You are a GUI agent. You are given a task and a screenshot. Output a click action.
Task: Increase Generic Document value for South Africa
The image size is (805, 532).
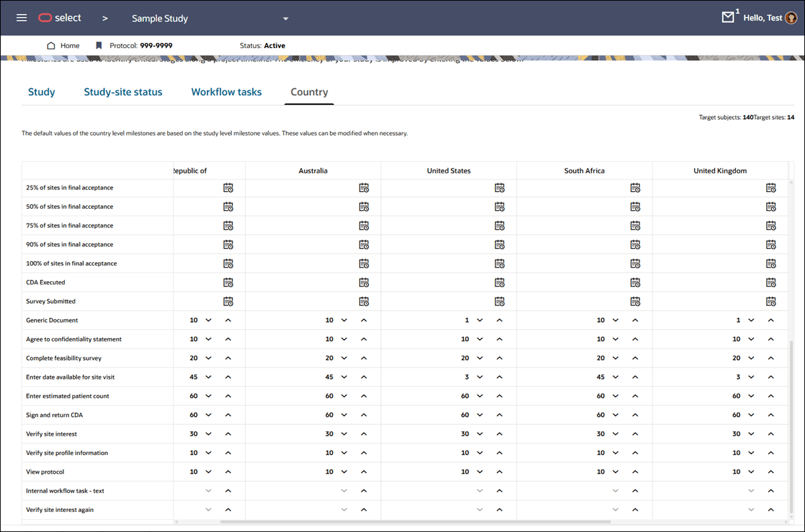point(634,320)
